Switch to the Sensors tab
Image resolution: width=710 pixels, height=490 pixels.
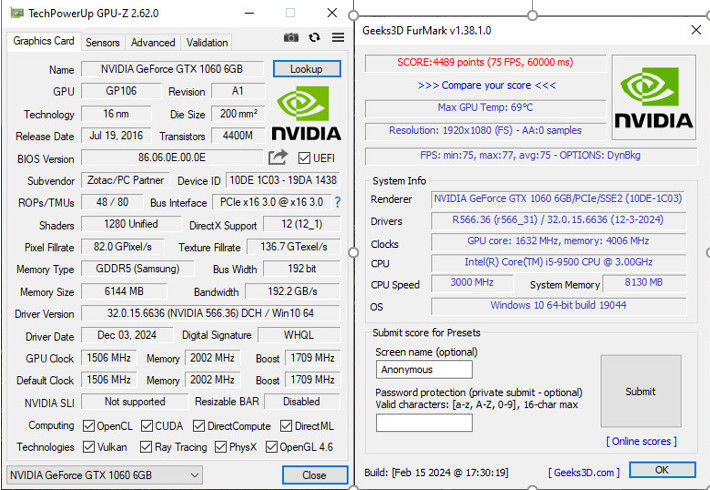[x=103, y=43]
